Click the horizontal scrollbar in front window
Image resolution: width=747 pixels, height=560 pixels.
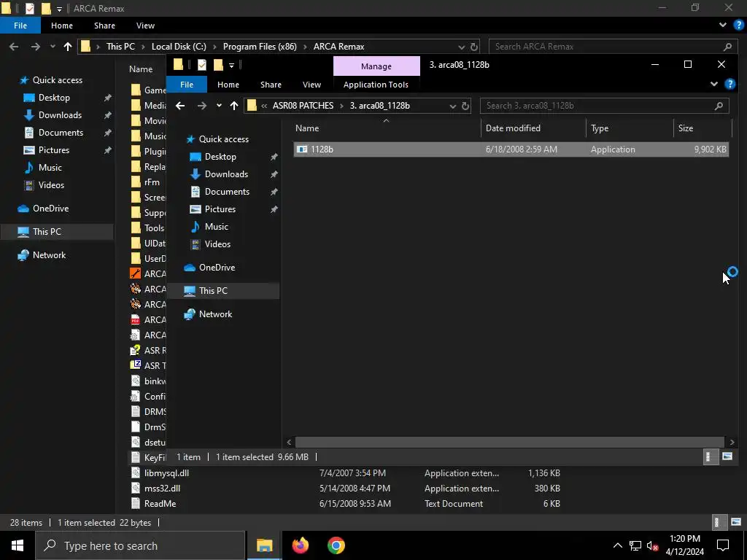(x=510, y=443)
